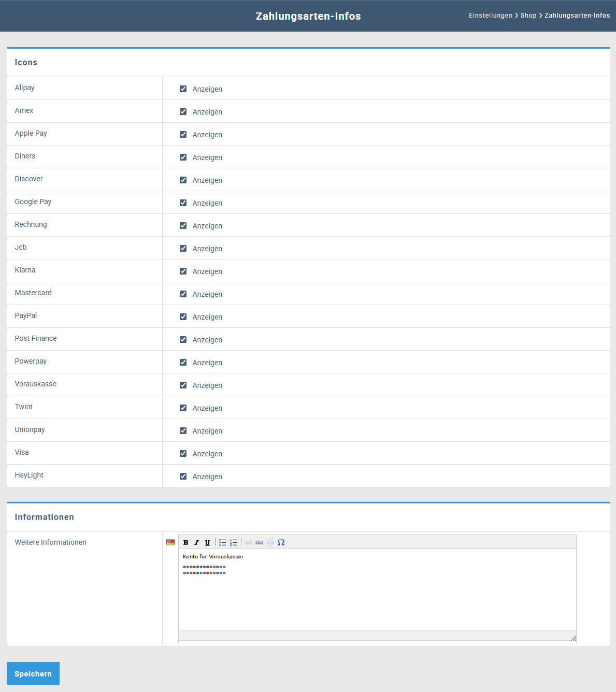Open special characters via Omega icon
Screen dimensions: 616x692
click(281, 542)
